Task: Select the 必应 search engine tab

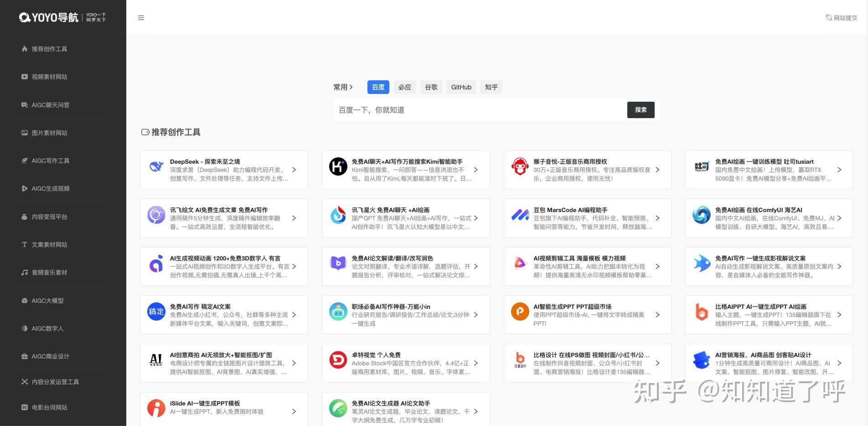Action: (405, 87)
